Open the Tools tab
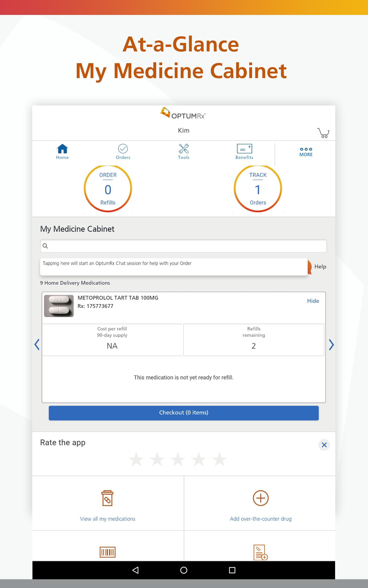This screenshot has width=368, height=588. pos(184,152)
